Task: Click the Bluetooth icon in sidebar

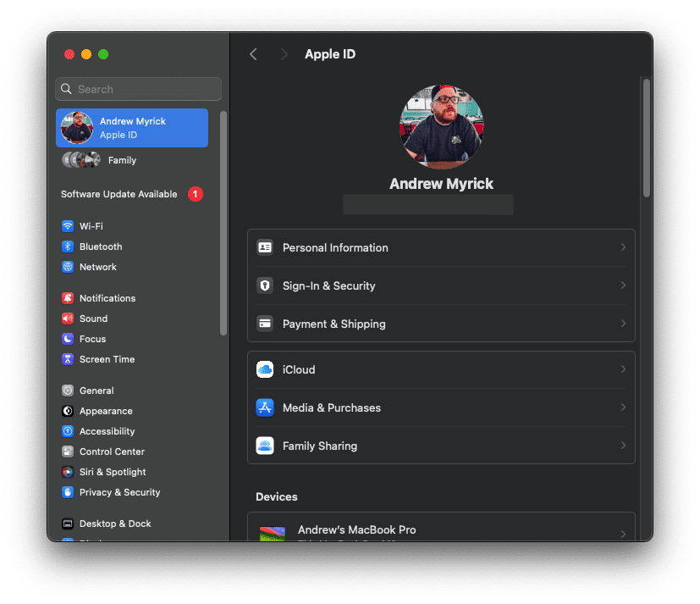Action: pyautogui.click(x=68, y=247)
